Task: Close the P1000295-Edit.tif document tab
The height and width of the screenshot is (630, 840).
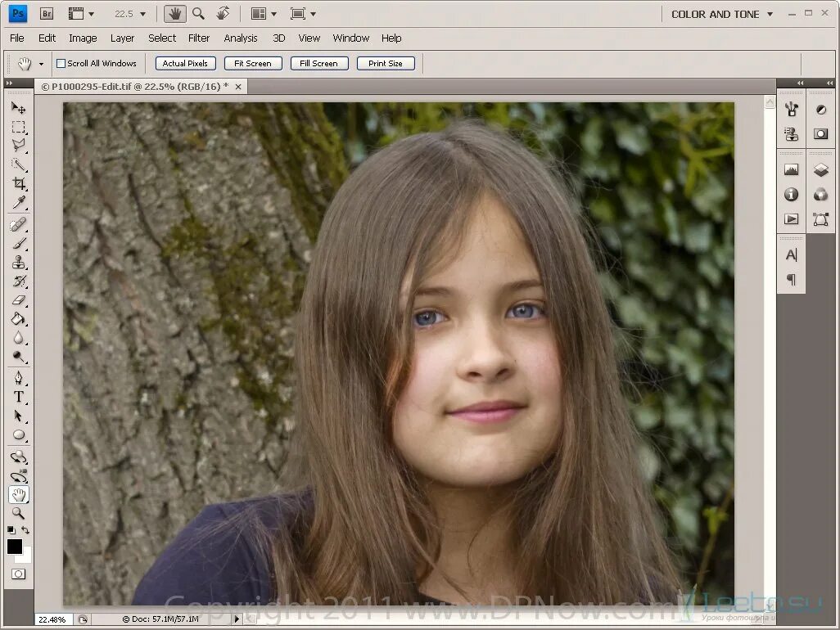Action: click(x=238, y=86)
